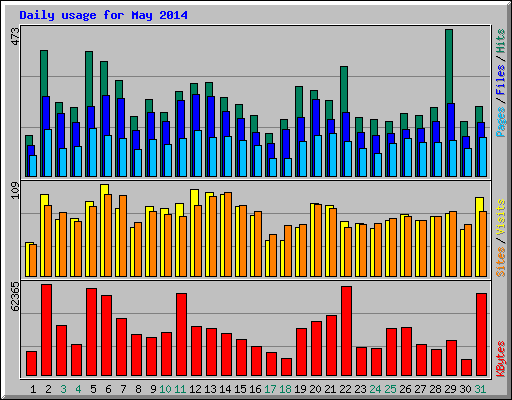Select day 17 on the x-axis
Screen dimensions: 512x400
click(270, 389)
